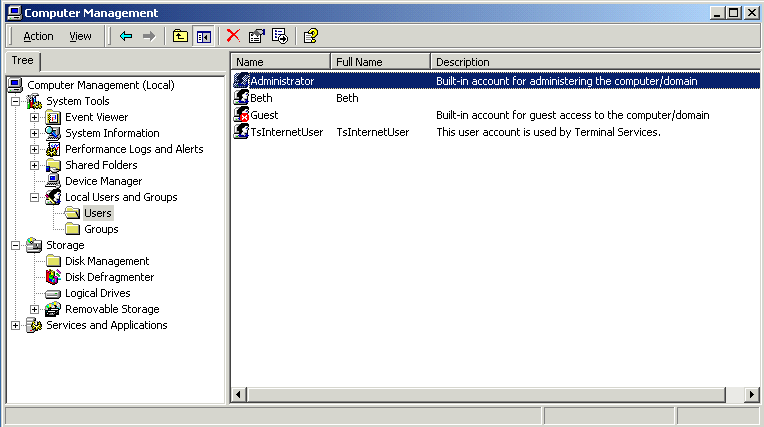Collapse the Local Users and Groups node
This screenshot has height=427, width=764.
pos(34,197)
